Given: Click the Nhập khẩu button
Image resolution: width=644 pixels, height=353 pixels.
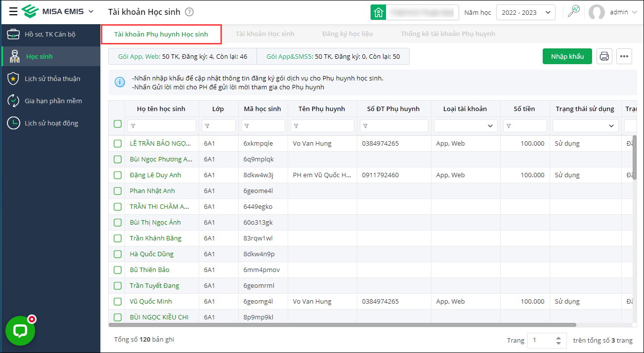Looking at the screenshot, I should click(x=567, y=56).
